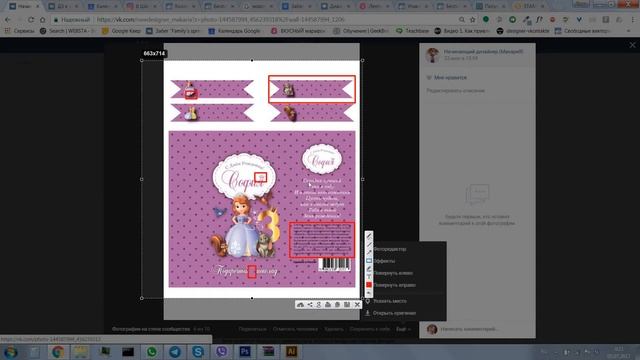Image resolution: width=640 pixels, height=360 pixels.
Task: Select the Lightshot text tool
Action: pyautogui.click(x=369, y=276)
